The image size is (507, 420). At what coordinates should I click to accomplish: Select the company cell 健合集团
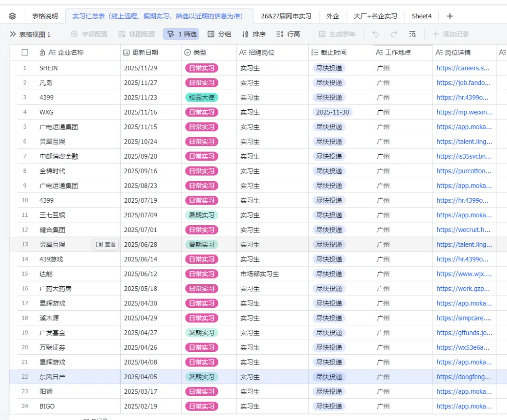tap(69, 230)
